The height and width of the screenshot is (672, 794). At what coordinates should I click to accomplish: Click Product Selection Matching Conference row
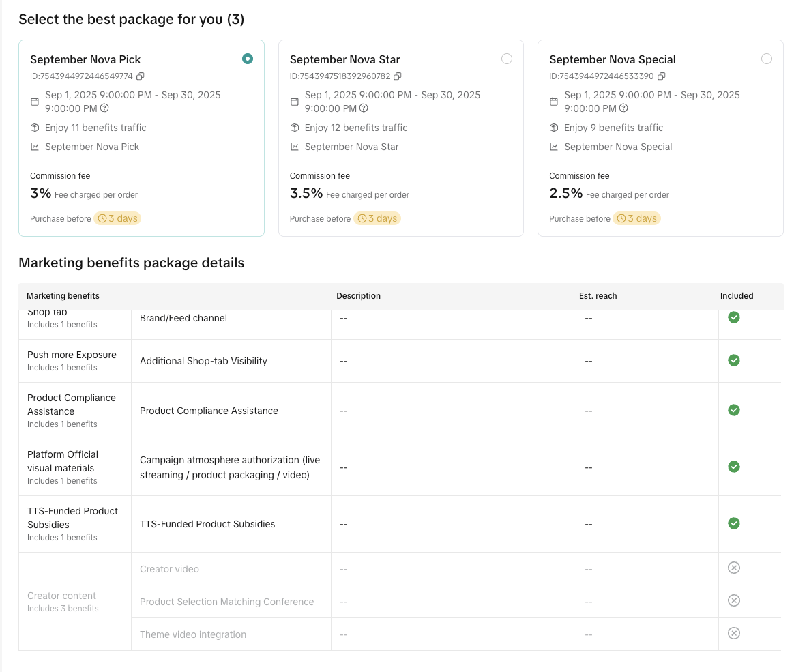point(226,602)
